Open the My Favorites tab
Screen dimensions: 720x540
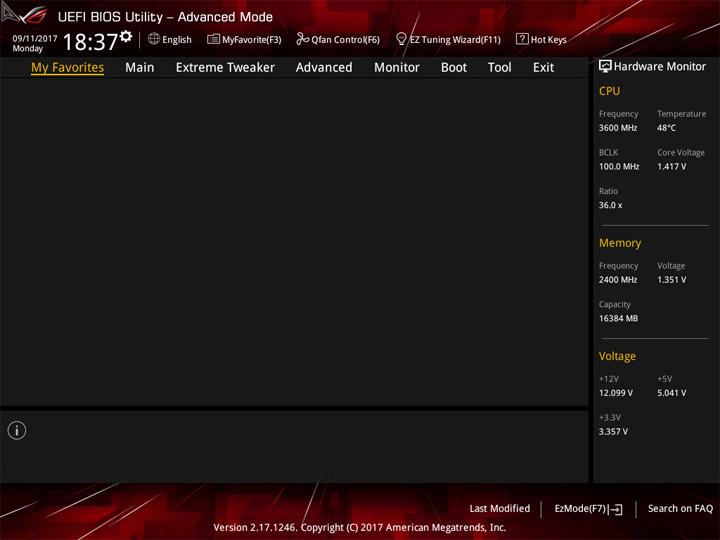pyautogui.click(x=68, y=68)
